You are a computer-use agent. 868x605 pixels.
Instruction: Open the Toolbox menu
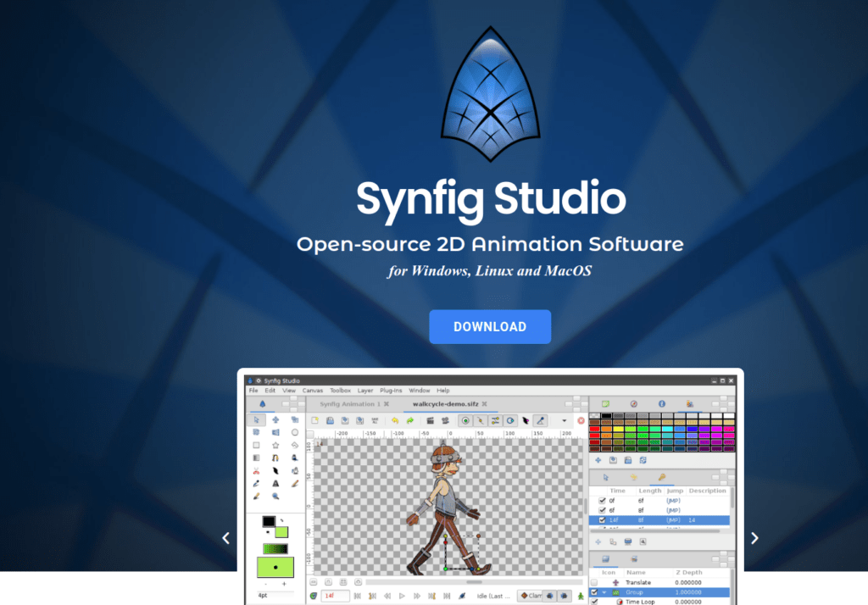(341, 391)
